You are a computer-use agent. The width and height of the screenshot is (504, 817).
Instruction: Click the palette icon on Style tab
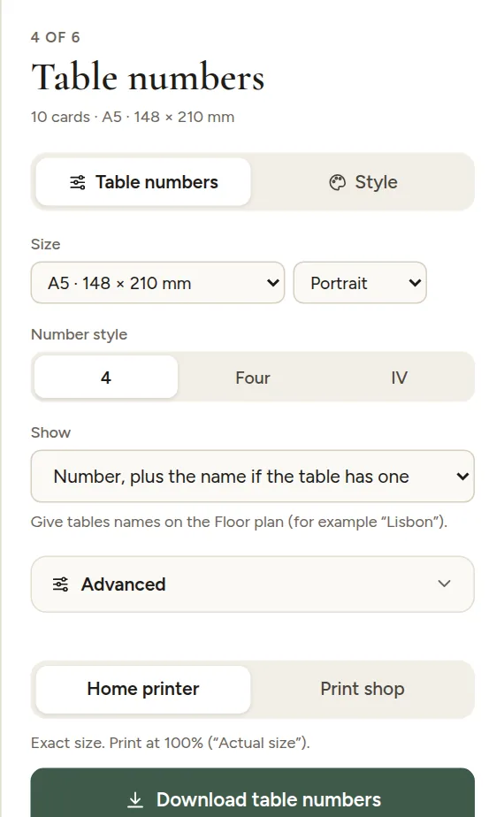(337, 182)
